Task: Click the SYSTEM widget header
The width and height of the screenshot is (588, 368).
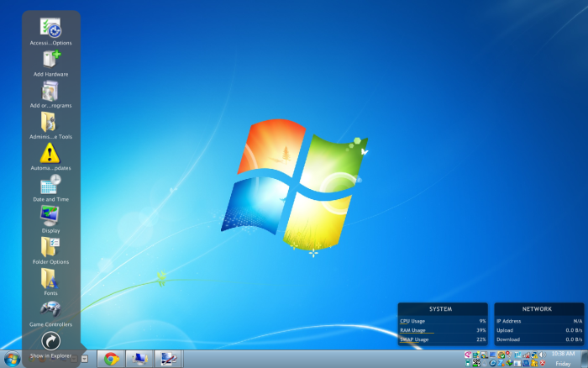Action: pyautogui.click(x=443, y=308)
